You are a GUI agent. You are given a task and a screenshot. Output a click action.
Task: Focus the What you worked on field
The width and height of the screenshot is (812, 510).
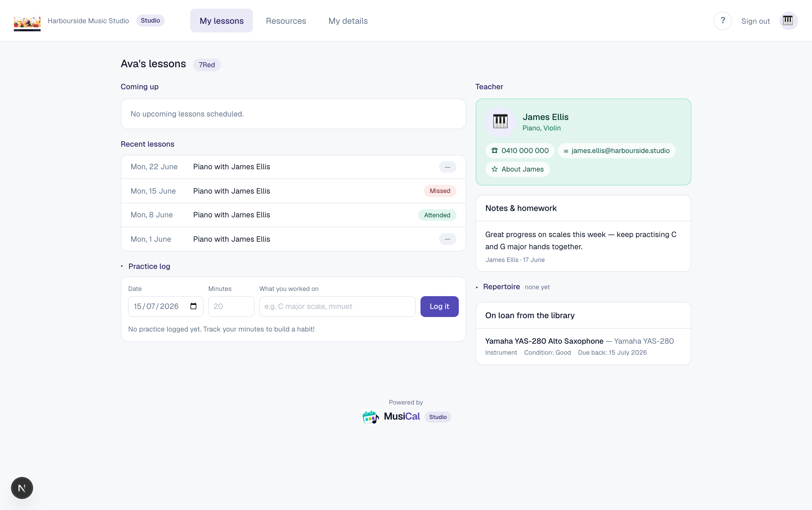tap(337, 306)
